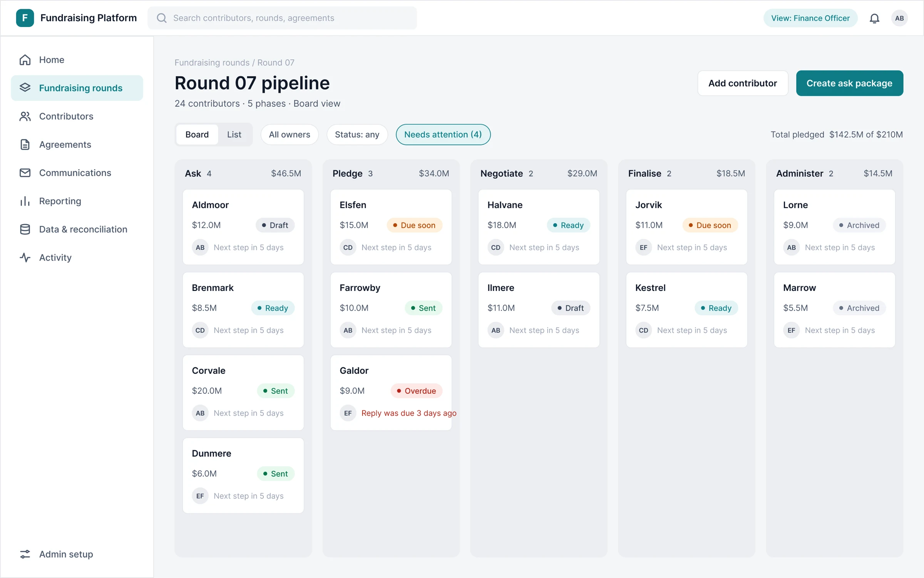Click the Negotiate column header
Image resolution: width=924 pixels, height=578 pixels.
coord(539,173)
